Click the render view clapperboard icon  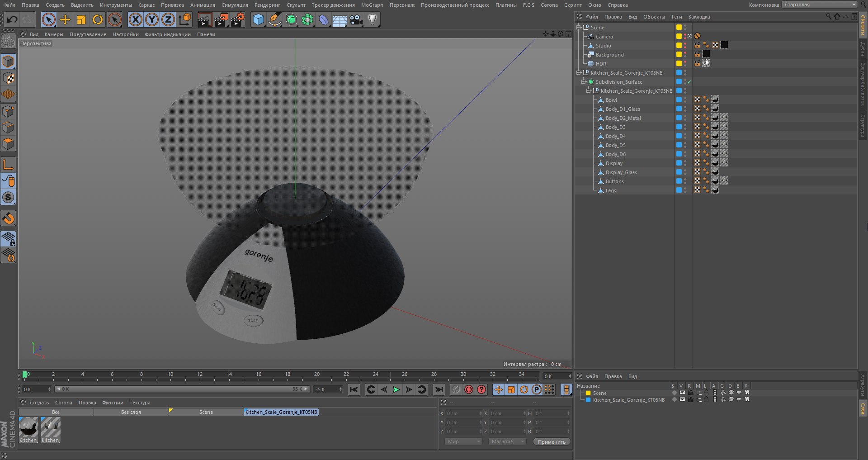click(x=204, y=19)
